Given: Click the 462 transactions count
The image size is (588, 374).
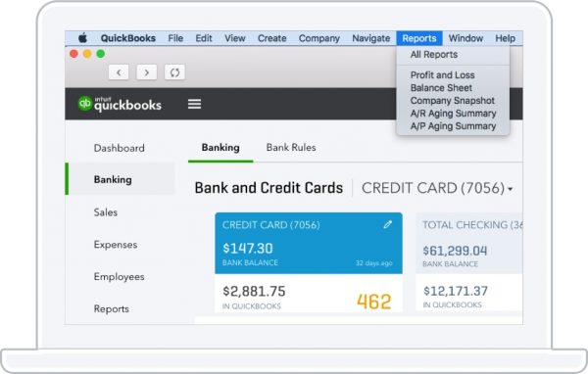Looking at the screenshot, I should point(374,302).
